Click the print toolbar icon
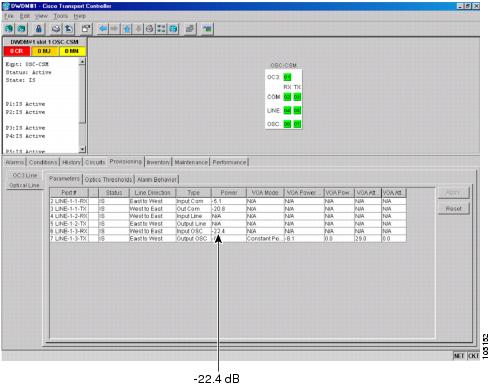490x386 pixels. [56, 29]
